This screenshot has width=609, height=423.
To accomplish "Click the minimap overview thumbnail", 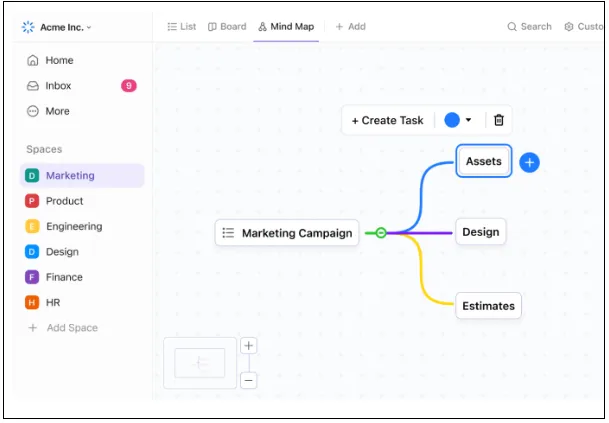I will click(x=200, y=363).
